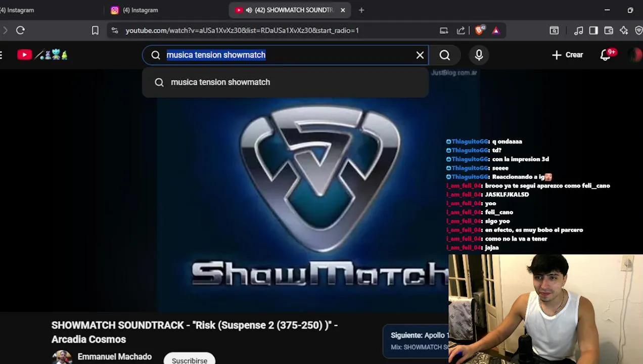Clear the YouTube search text with X

click(x=420, y=55)
